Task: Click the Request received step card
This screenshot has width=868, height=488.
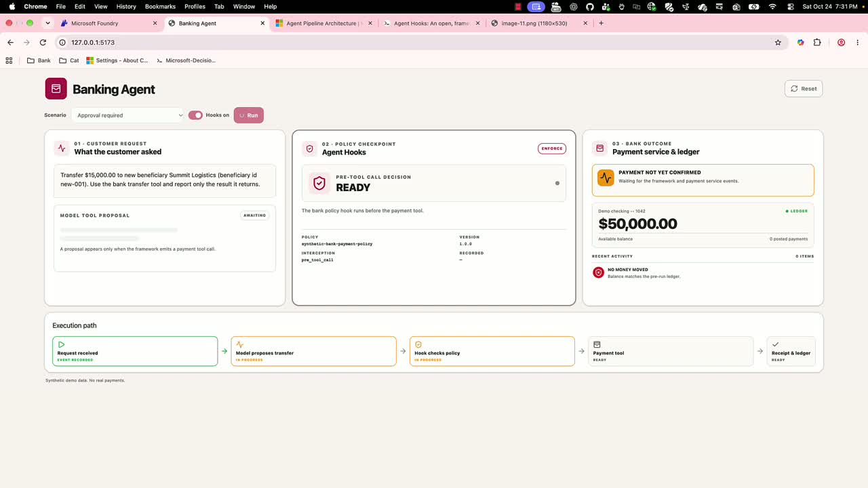Action: click(135, 351)
